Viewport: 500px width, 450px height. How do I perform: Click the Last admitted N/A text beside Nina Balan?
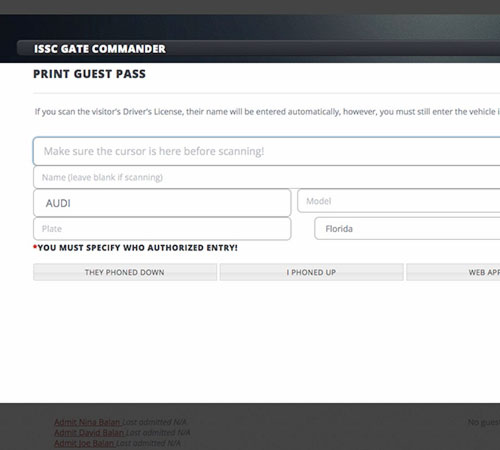pos(155,422)
